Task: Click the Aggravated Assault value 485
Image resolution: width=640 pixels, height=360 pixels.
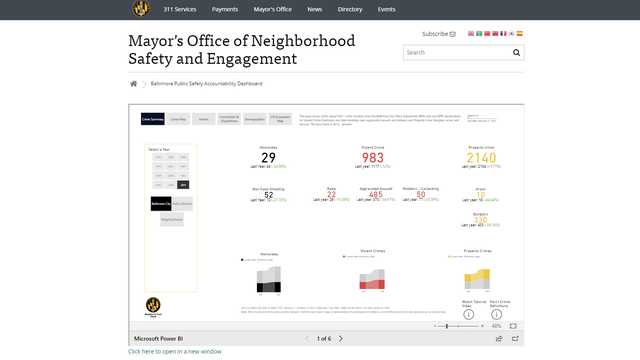Action: click(x=376, y=195)
